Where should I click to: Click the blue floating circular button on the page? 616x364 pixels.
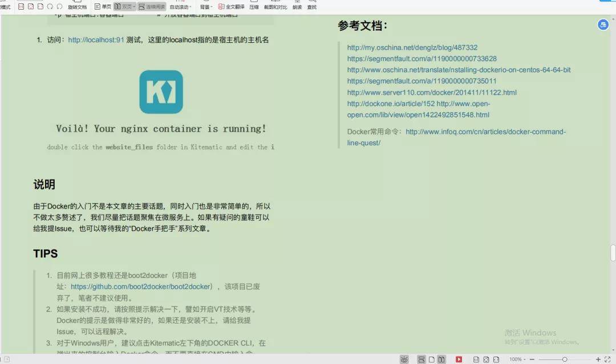pyautogui.click(x=603, y=25)
